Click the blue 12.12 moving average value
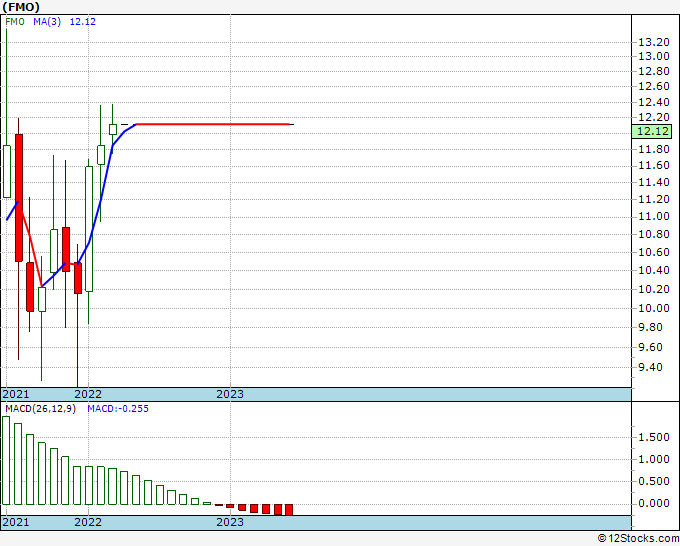 [83, 22]
